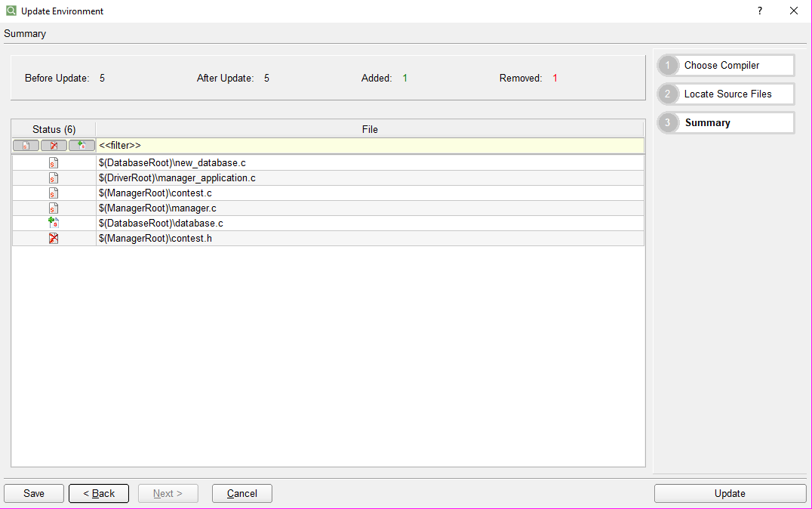Viewport: 812px width, 509px height.
Task: Click the status icon next to manager_application.c
Action: pos(53,177)
